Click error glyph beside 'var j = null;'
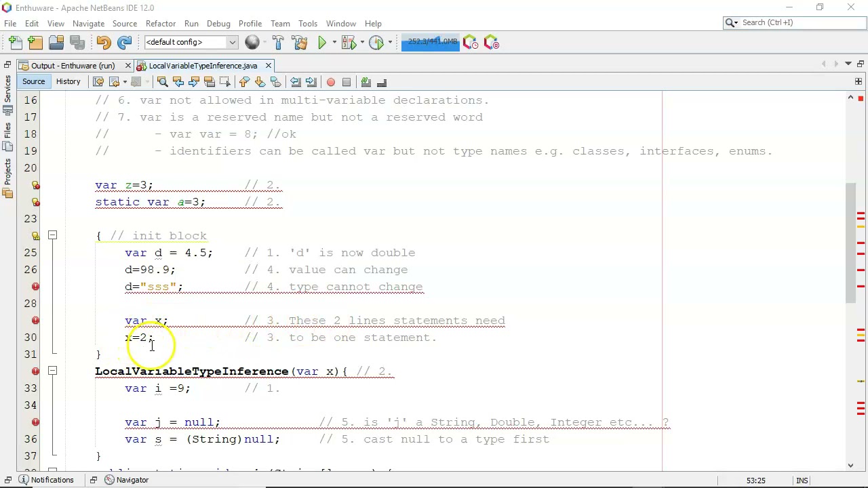868x488 pixels. [35, 422]
